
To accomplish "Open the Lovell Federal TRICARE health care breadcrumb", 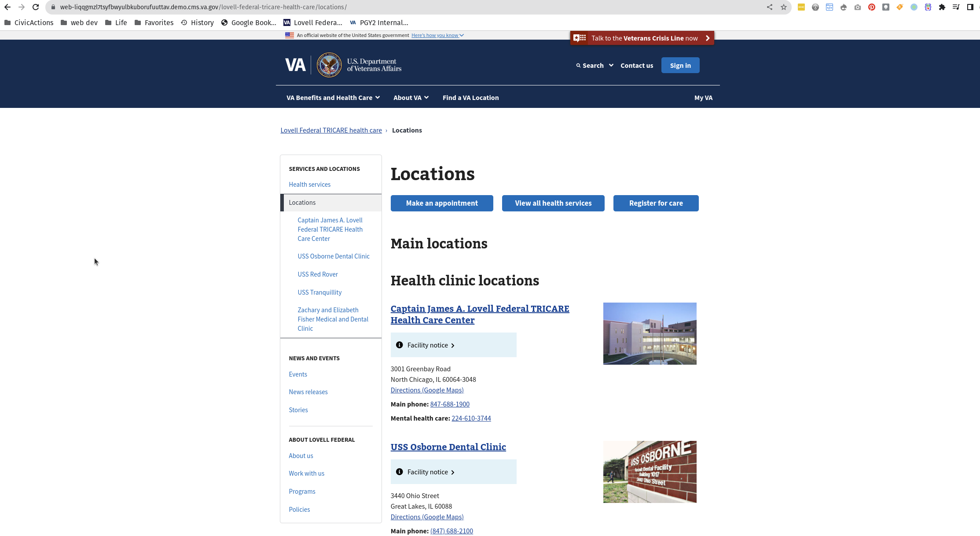I will (331, 130).
